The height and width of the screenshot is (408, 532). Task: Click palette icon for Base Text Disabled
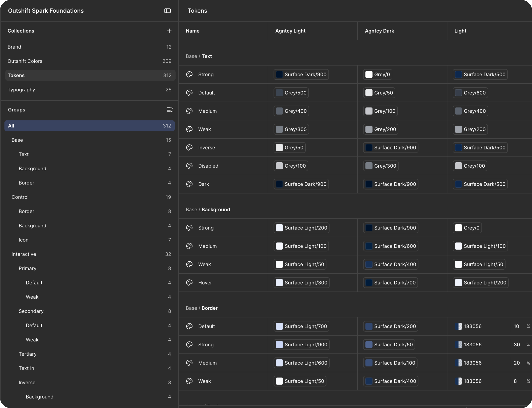coord(189,166)
